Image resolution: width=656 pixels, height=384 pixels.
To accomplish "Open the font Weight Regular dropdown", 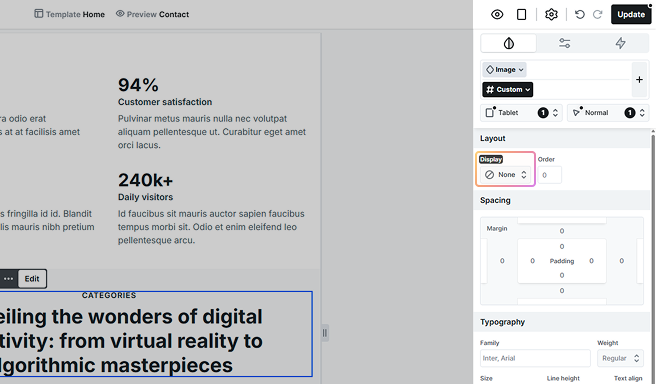I will tap(620, 358).
